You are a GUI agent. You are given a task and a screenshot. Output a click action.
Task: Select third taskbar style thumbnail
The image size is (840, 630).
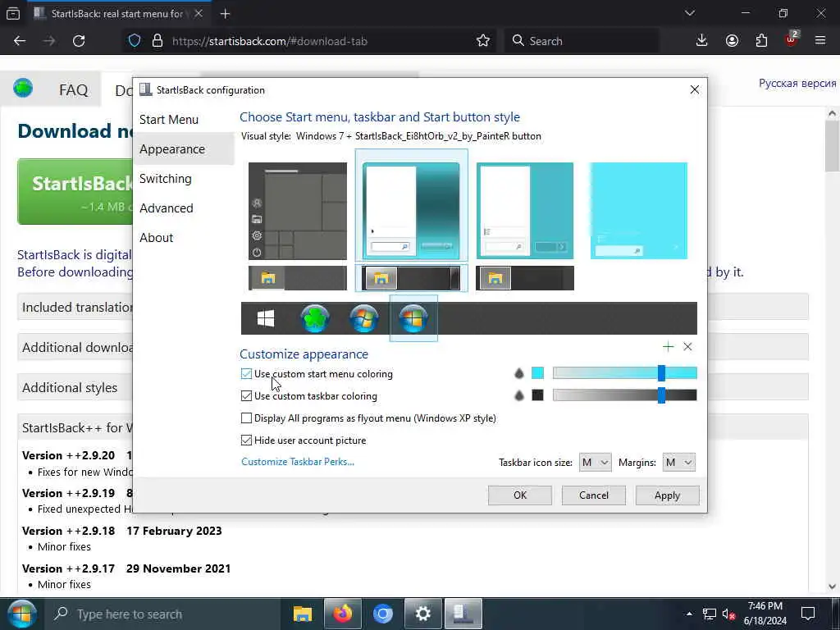[525, 278]
